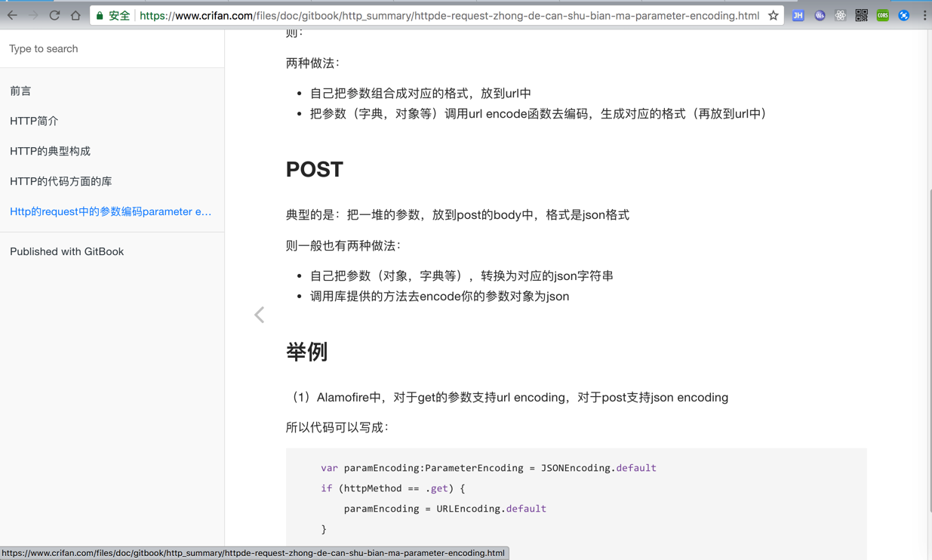Click the Type to search field

pos(112,48)
